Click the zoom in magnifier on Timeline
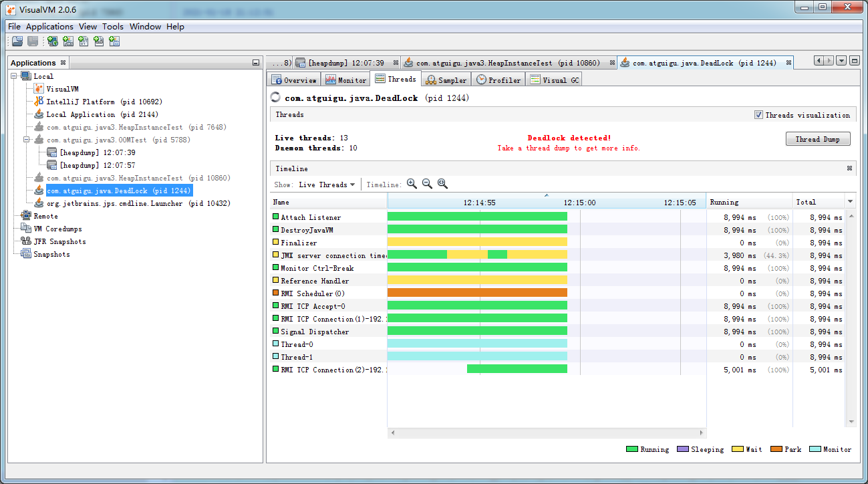The height and width of the screenshot is (484, 868). coord(412,184)
